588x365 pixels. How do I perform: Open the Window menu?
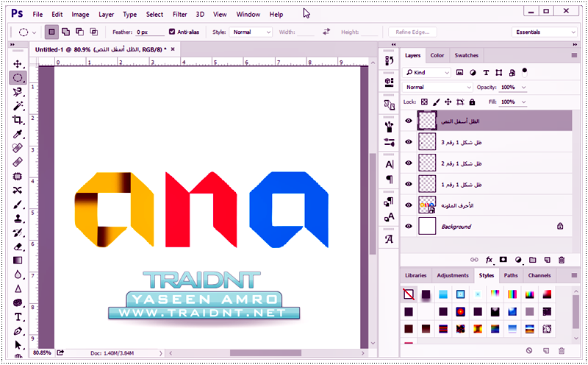[x=248, y=14]
